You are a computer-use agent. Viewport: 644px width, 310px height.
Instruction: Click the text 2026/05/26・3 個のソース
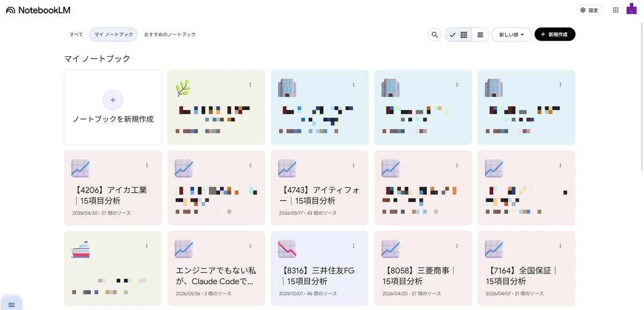click(x=203, y=293)
